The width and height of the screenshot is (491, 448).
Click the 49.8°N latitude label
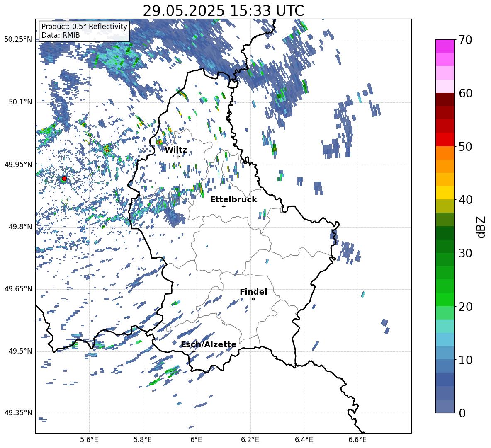[20, 227]
